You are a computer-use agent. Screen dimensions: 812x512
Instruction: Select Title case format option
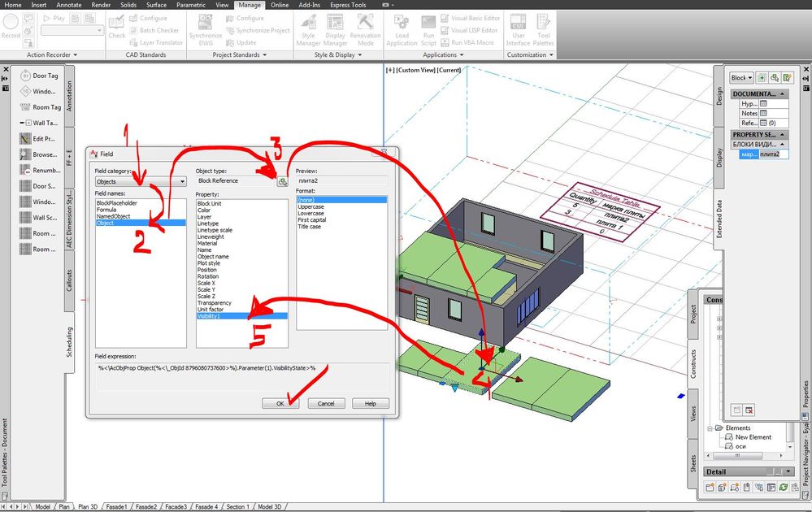[x=309, y=227]
